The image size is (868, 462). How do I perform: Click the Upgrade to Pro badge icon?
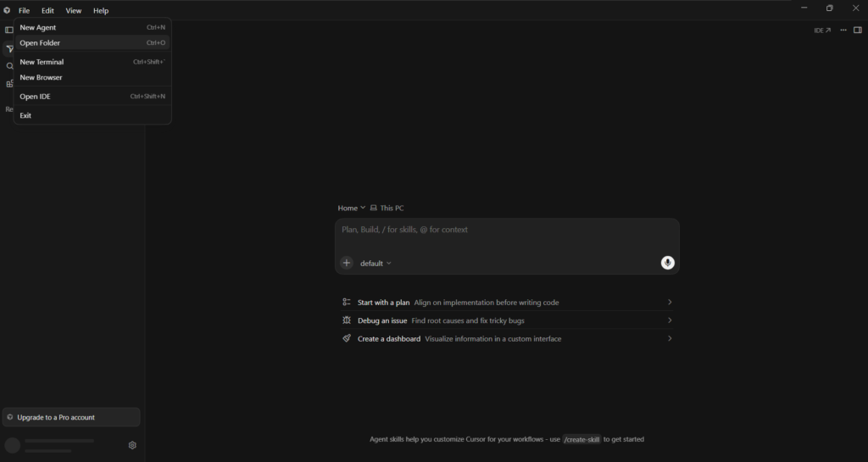pyautogui.click(x=10, y=417)
